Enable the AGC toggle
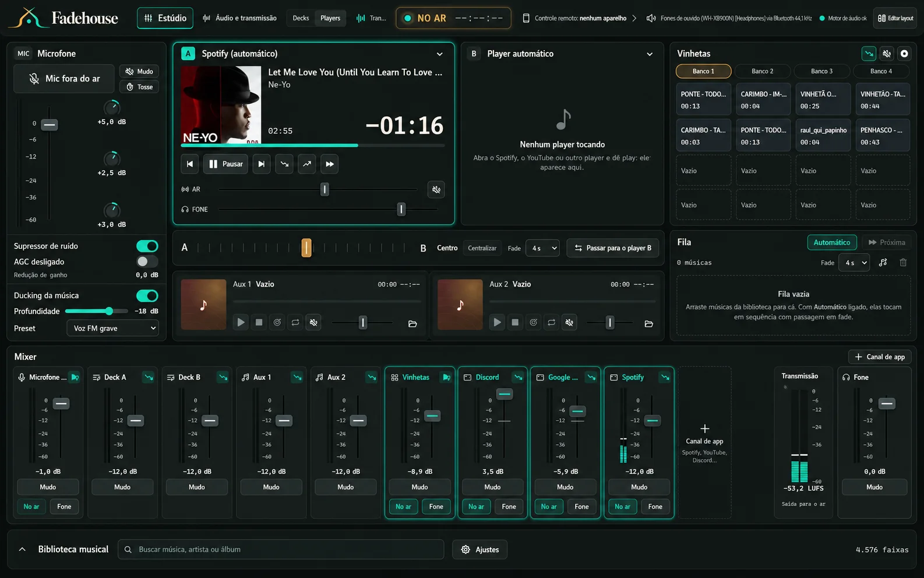This screenshot has height=578, width=924. click(x=147, y=262)
